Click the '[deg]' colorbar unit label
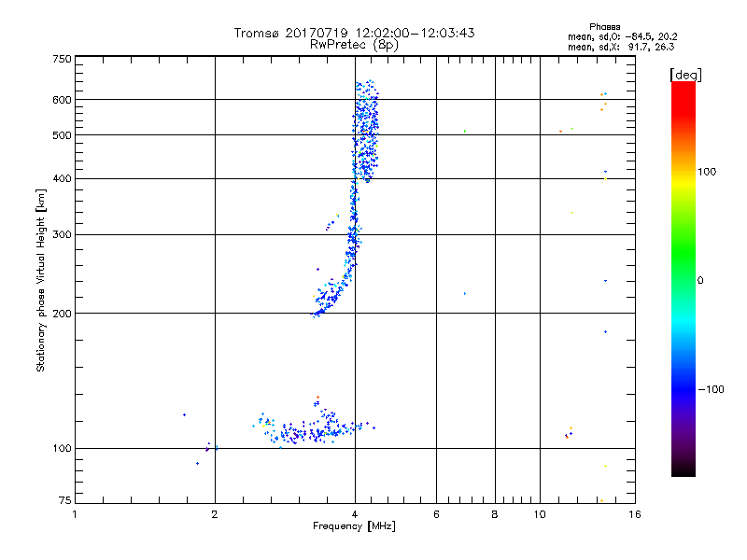The width and height of the screenshot is (747, 560). tap(685, 75)
